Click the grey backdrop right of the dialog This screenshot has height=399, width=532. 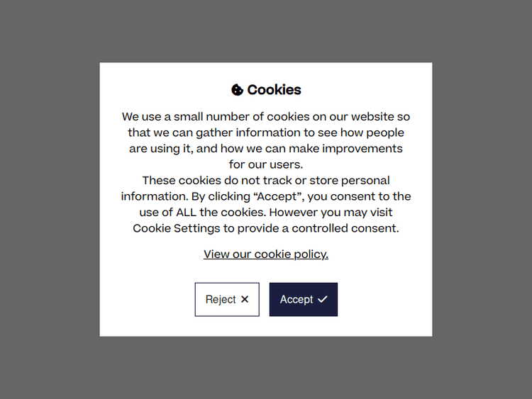coord(482,199)
